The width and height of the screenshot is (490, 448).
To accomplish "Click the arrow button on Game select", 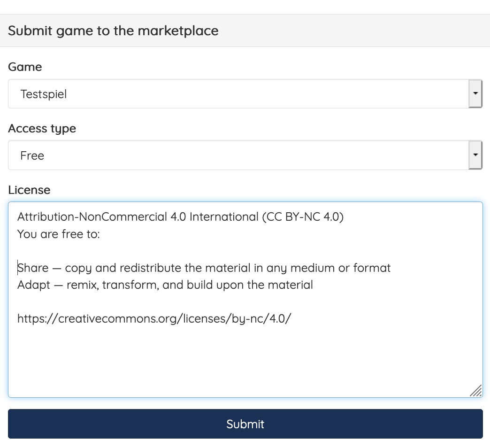I will click(x=475, y=94).
